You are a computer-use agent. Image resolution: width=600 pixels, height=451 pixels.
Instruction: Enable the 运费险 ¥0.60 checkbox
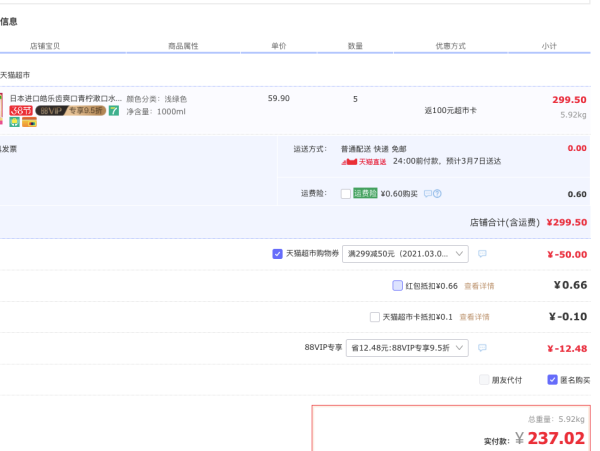tap(346, 194)
